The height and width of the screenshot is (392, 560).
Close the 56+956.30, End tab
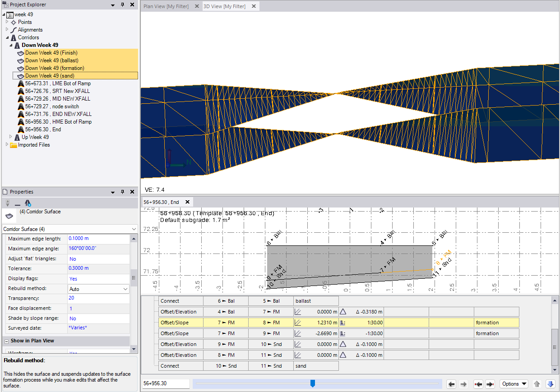tap(187, 202)
